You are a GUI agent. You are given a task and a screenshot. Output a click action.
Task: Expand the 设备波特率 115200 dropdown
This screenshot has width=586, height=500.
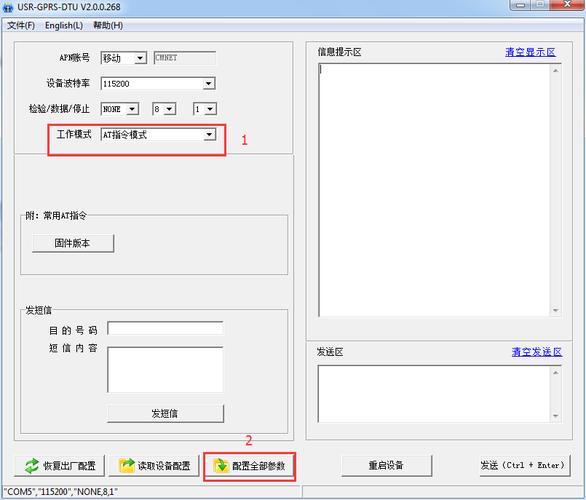coord(158,83)
